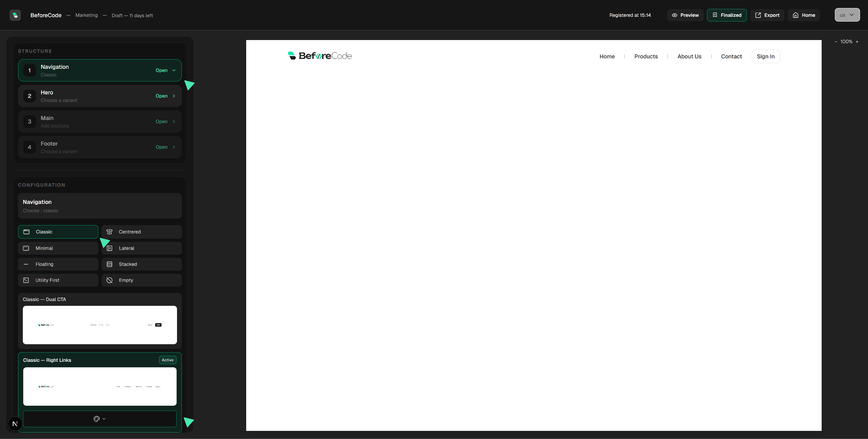The width and height of the screenshot is (868, 439).
Task: Zoom out with the minus icon
Action: [x=836, y=42]
